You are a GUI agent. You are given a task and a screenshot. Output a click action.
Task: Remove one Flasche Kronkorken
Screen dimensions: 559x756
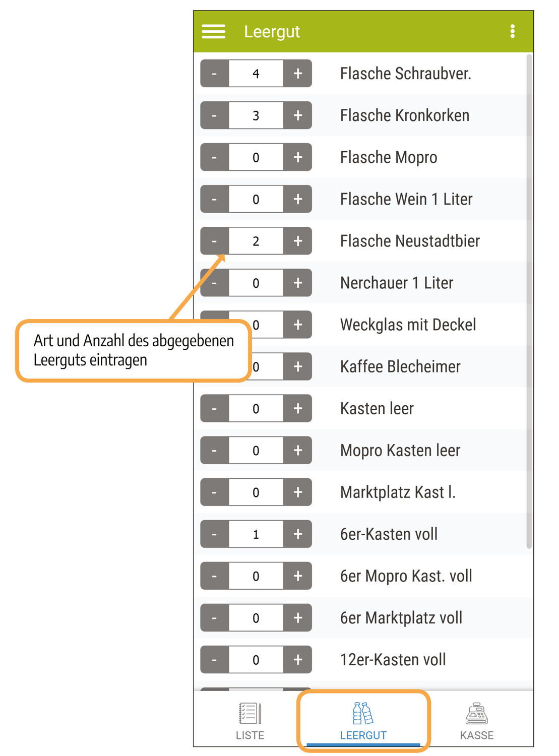pos(215,115)
